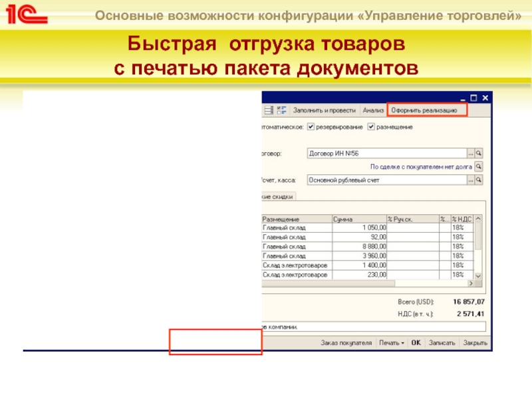Click table scroll down arrow
This screenshot has height=399, width=532.
[478, 276]
